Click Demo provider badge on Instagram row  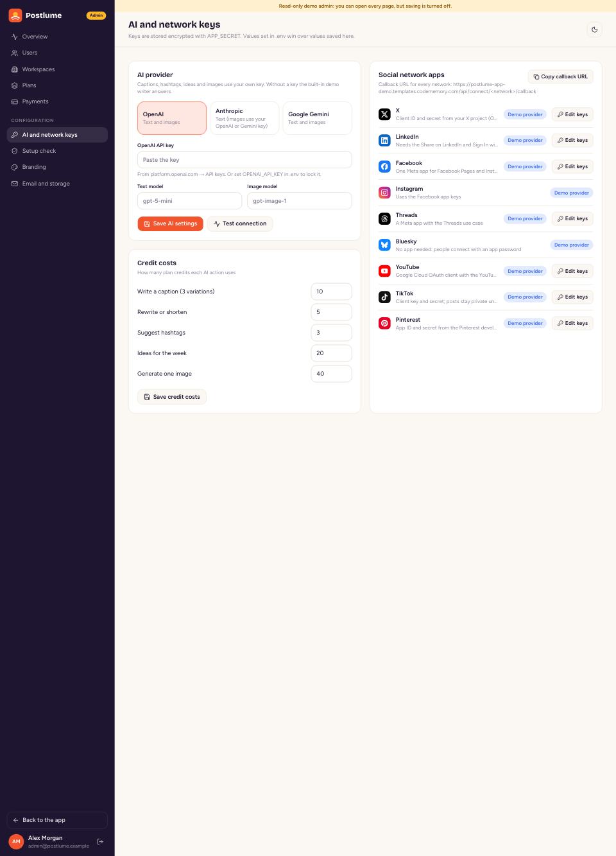pos(572,193)
